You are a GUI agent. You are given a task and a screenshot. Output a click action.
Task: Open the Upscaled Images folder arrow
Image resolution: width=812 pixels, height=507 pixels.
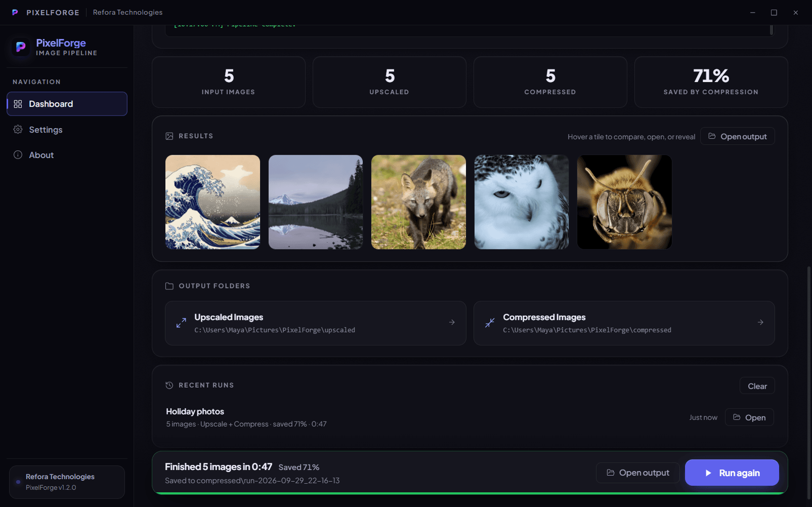point(452,322)
